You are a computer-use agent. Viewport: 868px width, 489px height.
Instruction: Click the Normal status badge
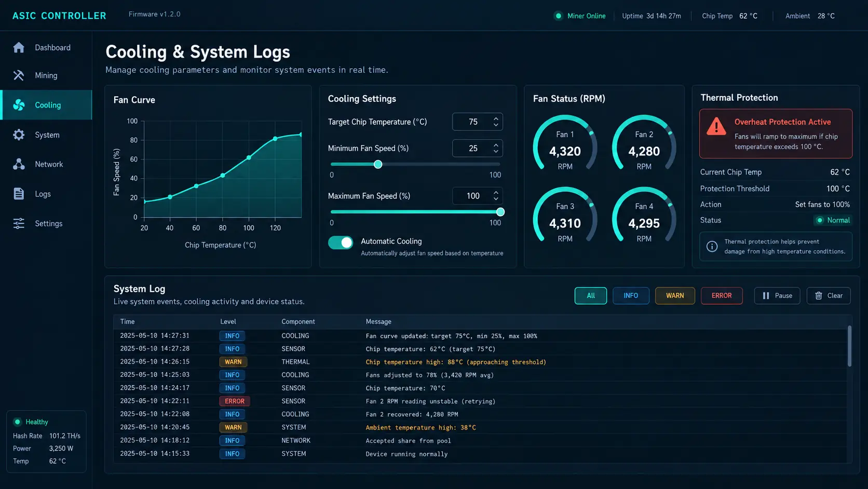[833, 220]
